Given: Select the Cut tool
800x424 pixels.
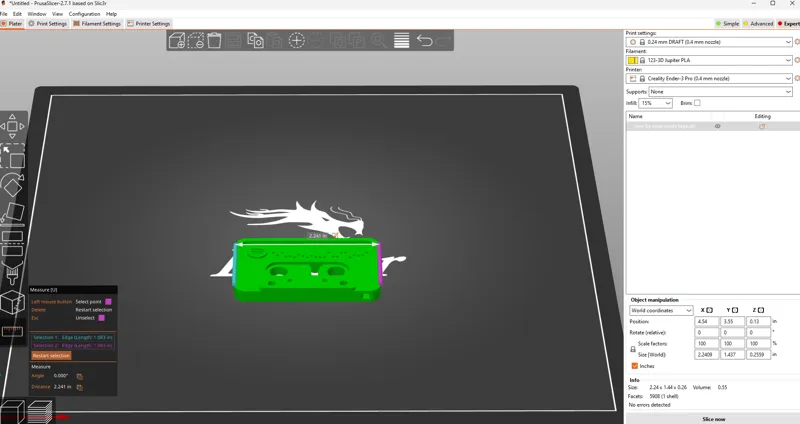Looking at the screenshot, I should pos(12,244).
